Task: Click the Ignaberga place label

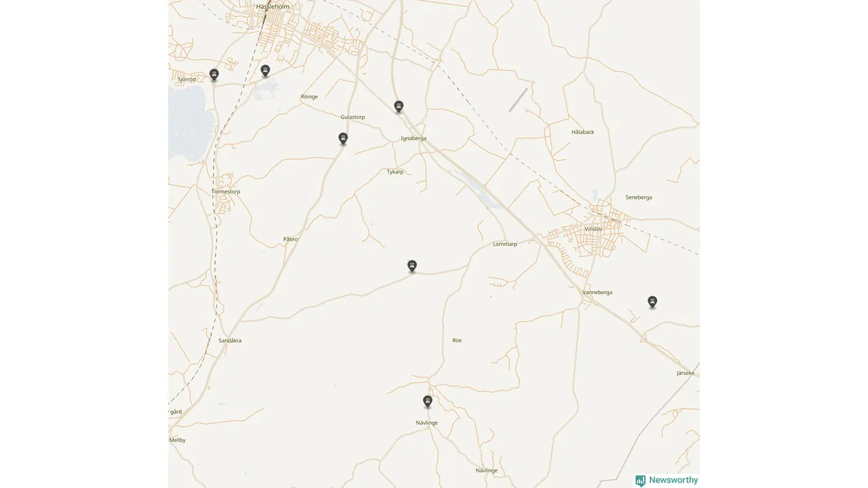Action: [414, 138]
